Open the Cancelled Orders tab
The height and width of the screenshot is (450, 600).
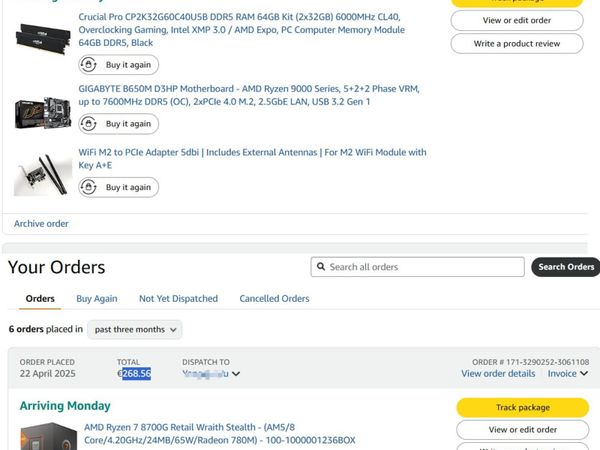(274, 298)
